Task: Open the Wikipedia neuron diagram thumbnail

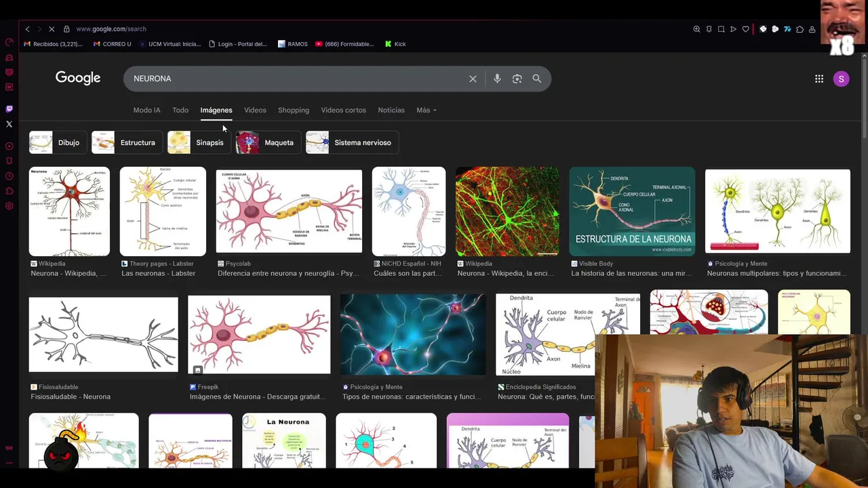Action: tap(69, 211)
